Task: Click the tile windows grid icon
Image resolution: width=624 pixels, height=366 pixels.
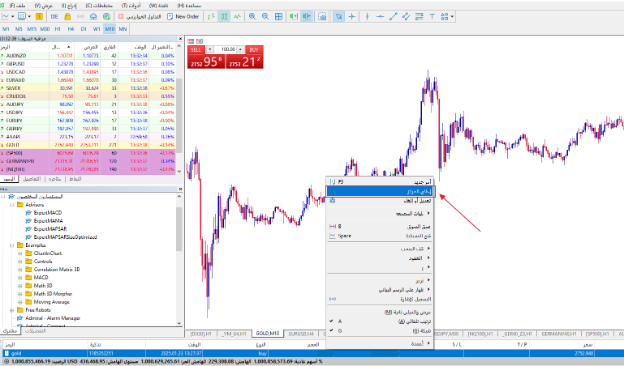Action: coord(279,17)
